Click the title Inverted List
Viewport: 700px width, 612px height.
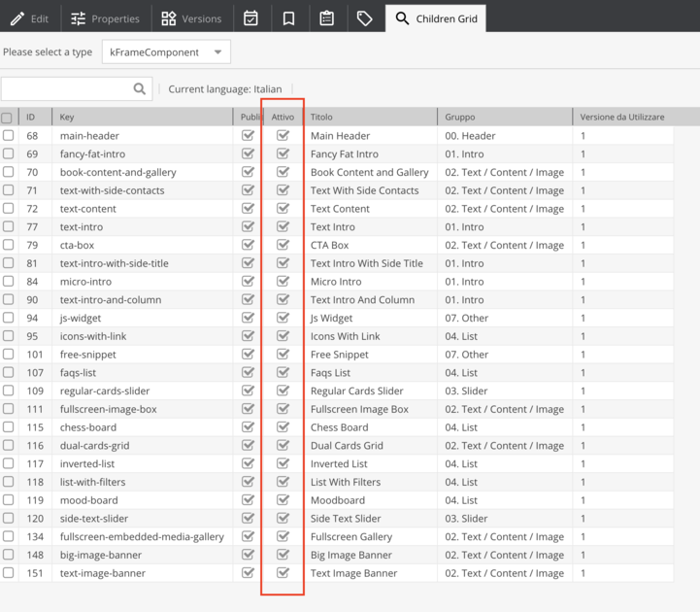(339, 463)
